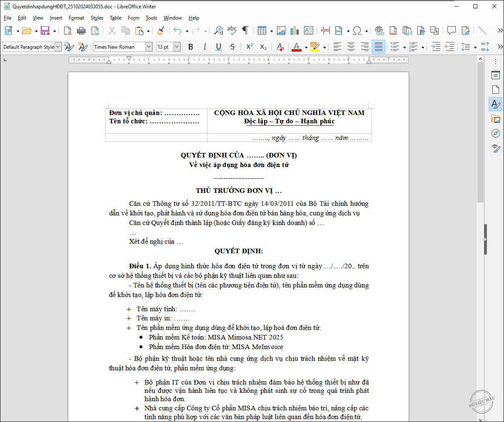The image size is (504, 422).
Task: Select Clone Formatting paintbrush
Action: pos(161,30)
